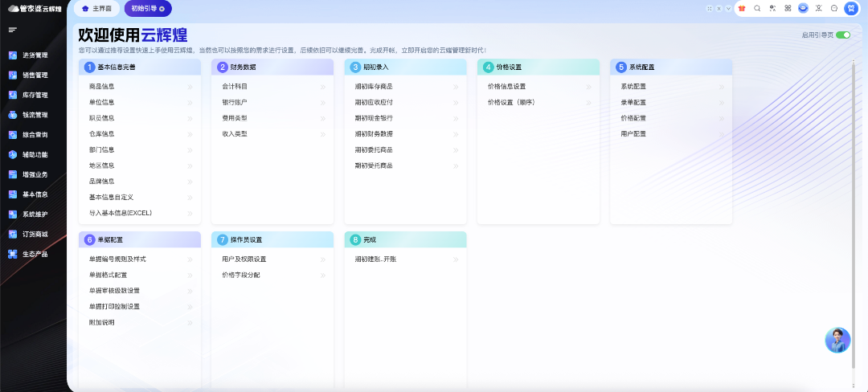Click the chat bubble message icon

(834, 8)
